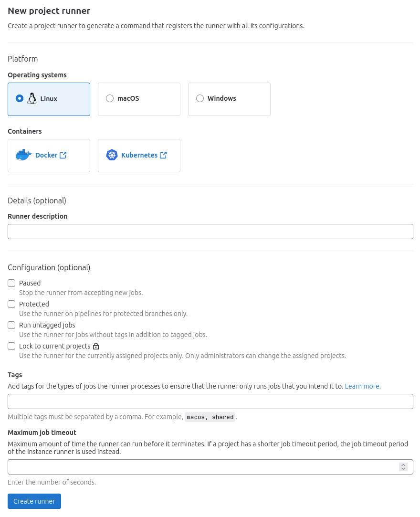Image resolution: width=420 pixels, height=517 pixels.
Task: Click inside the Tags input field
Action: 210,401
